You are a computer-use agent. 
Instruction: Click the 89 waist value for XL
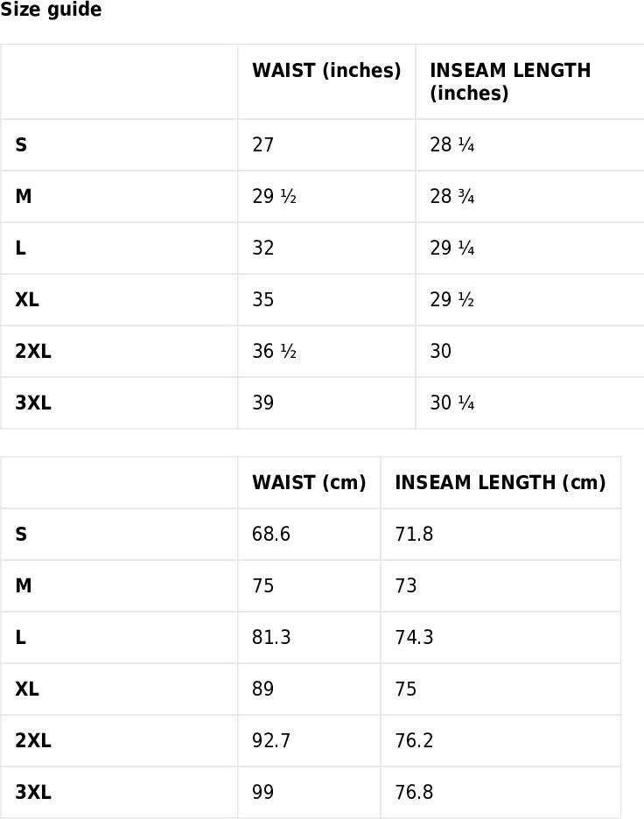tap(262, 689)
